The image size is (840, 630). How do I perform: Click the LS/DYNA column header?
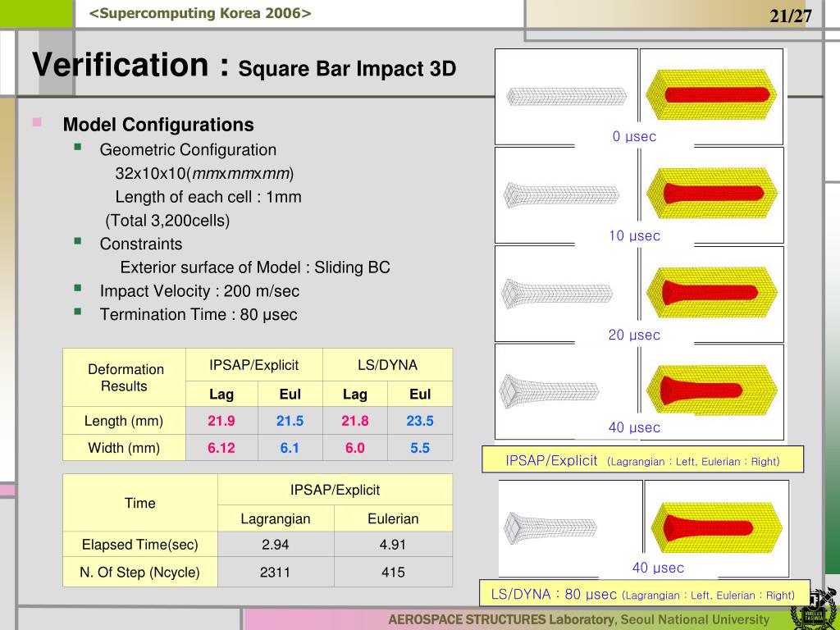point(387,365)
